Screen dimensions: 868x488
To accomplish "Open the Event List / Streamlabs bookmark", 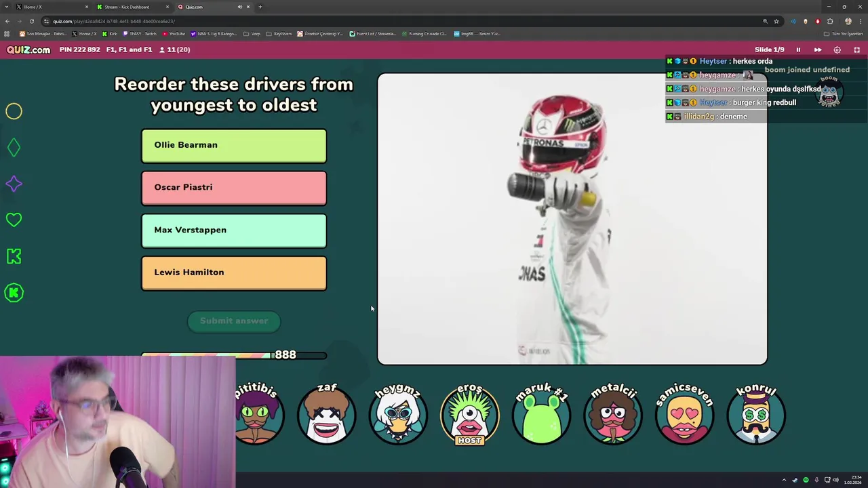I will tap(372, 33).
